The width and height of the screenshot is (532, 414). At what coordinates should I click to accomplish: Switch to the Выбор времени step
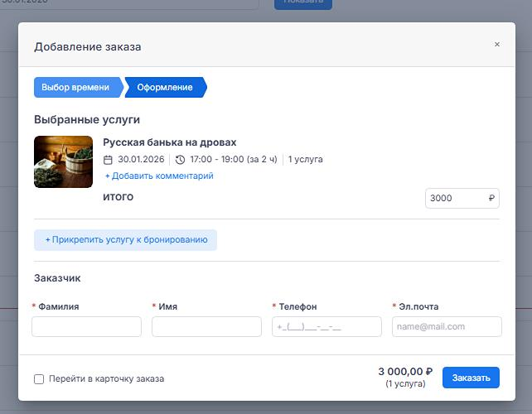(75, 87)
